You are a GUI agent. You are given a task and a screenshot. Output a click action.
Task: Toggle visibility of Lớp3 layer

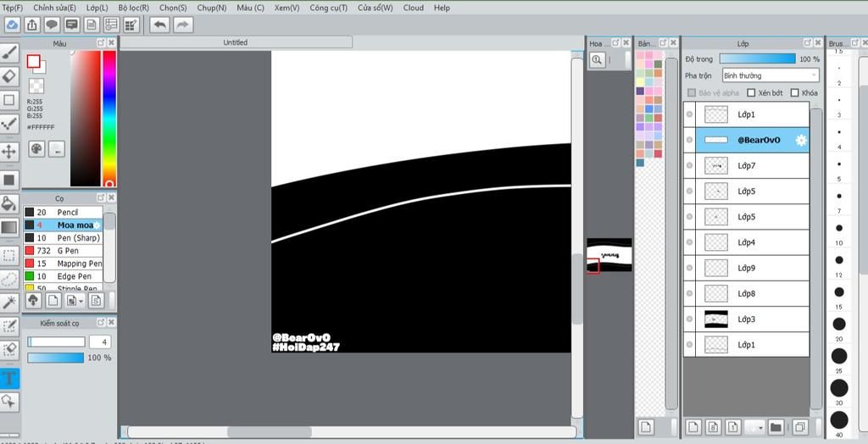point(689,319)
